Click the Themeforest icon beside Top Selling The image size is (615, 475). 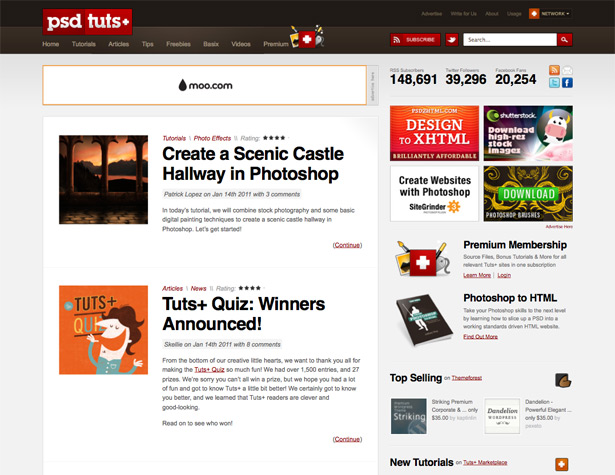[x=563, y=380]
